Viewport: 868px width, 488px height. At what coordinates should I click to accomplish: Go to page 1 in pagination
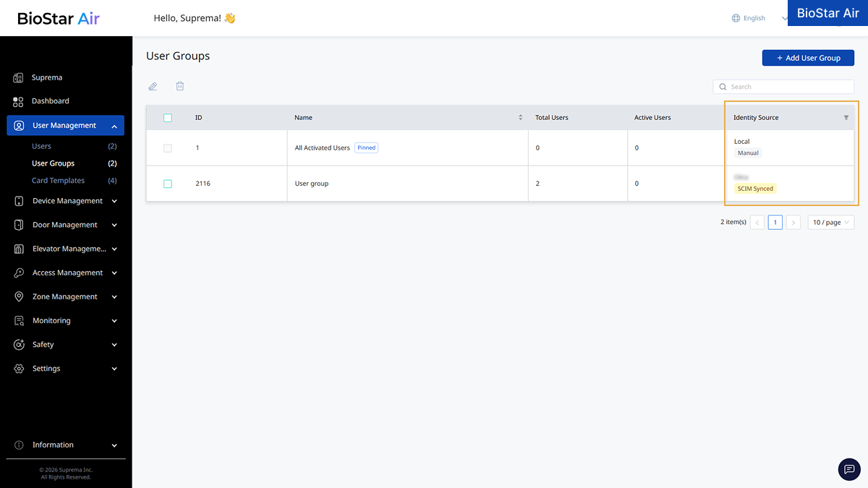(x=775, y=222)
